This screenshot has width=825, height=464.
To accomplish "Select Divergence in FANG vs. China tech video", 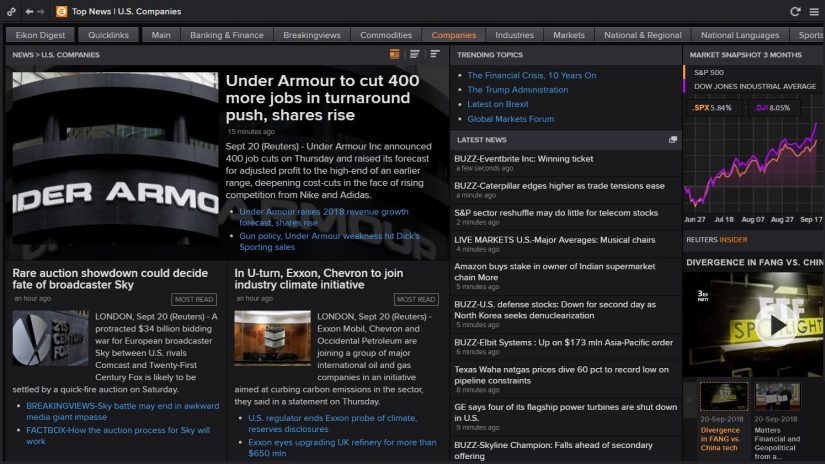I will click(723, 417).
